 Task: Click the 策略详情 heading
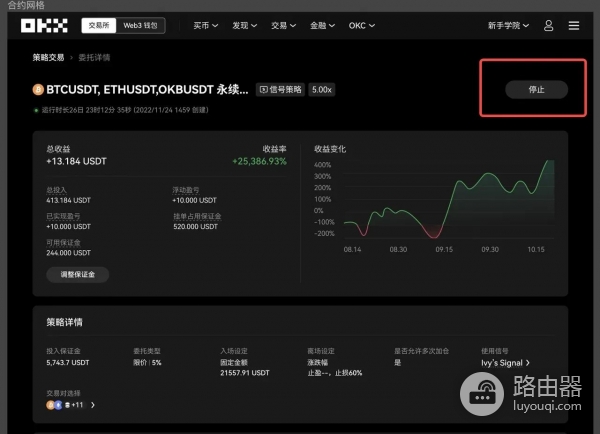[64, 322]
